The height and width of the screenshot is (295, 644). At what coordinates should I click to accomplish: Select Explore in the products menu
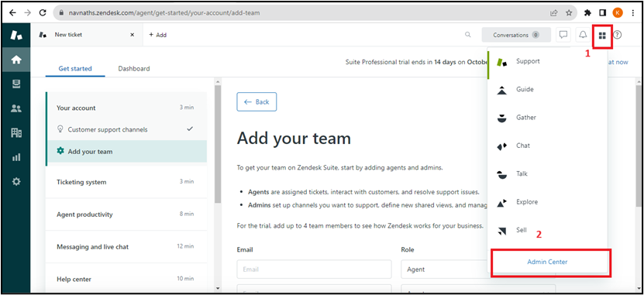[x=546, y=202]
